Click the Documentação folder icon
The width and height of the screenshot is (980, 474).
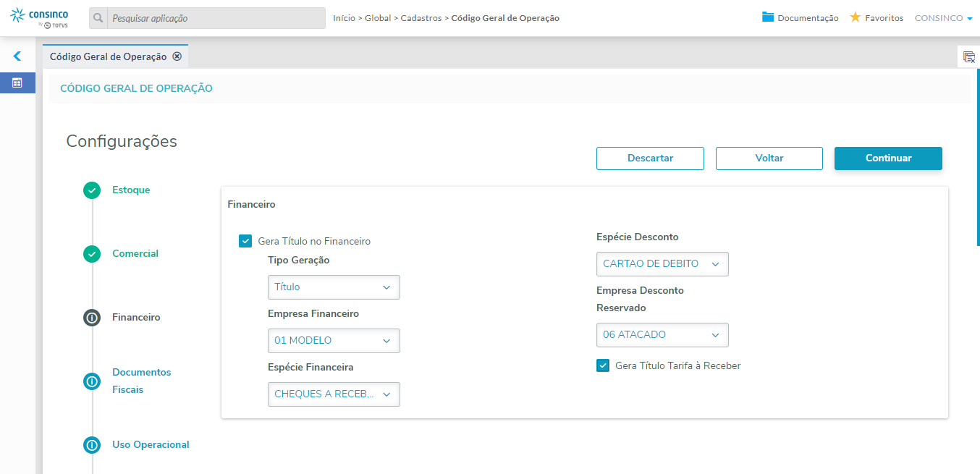point(768,17)
